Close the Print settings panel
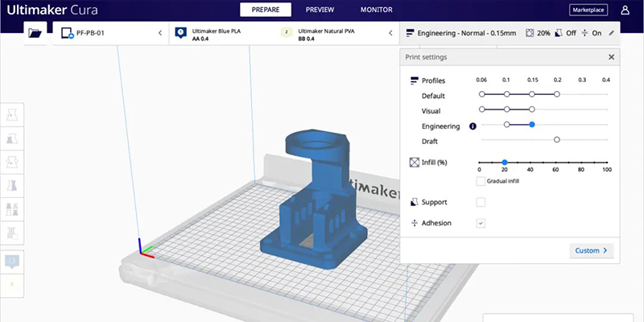644x322 pixels. click(x=611, y=57)
